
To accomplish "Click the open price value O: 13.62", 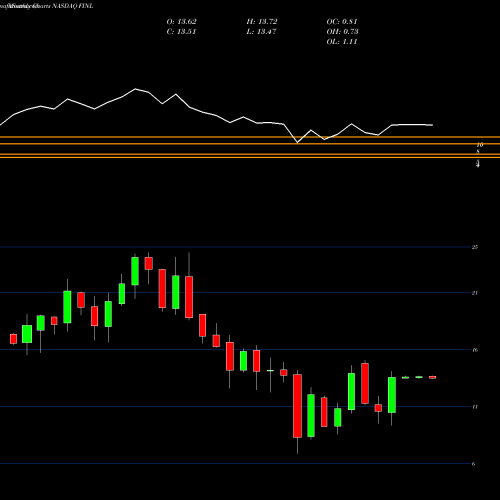I will pos(181,22).
